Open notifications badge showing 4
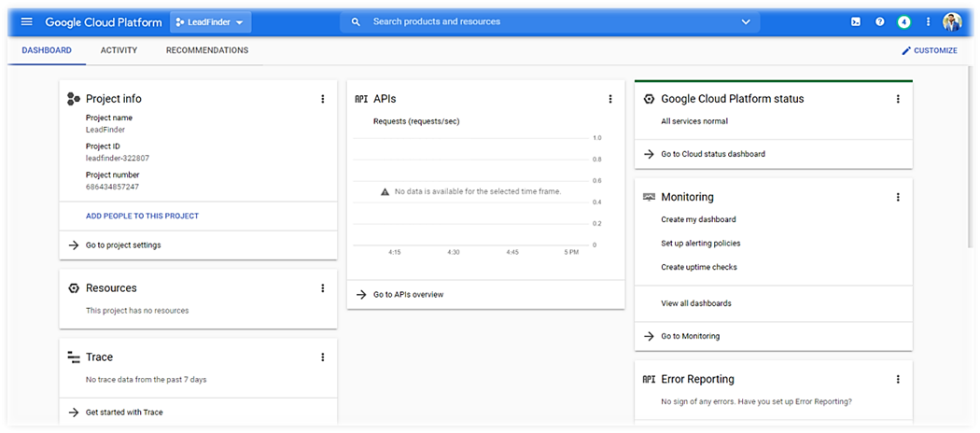 coord(903,21)
